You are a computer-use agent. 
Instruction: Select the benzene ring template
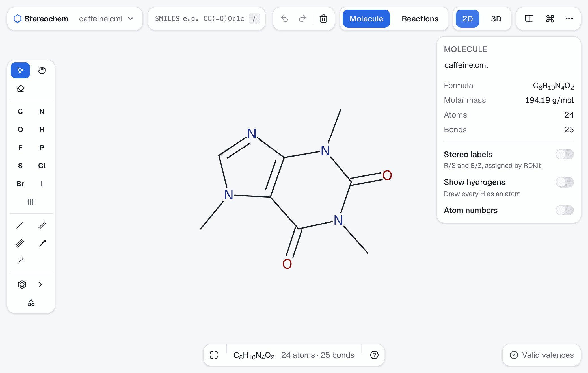(22, 285)
